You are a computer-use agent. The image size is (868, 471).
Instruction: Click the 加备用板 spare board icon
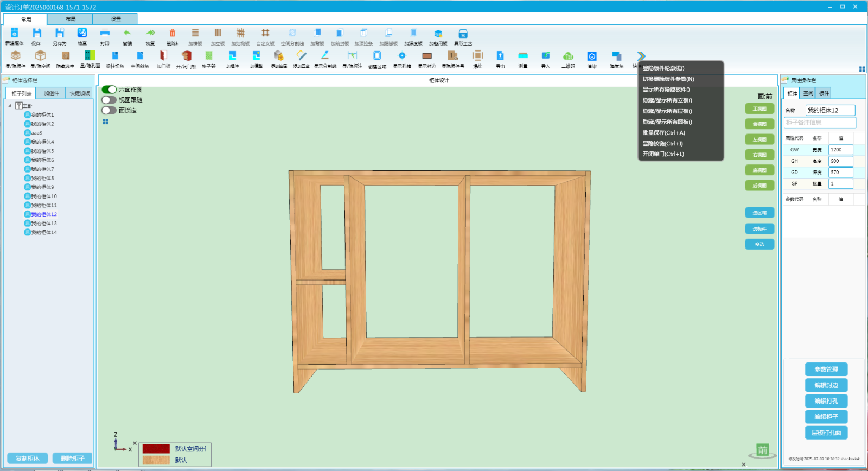(438, 34)
